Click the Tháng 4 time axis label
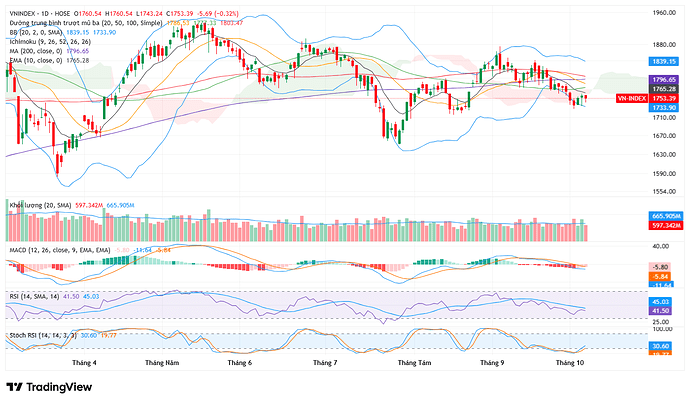Viewport: 690px width, 403px height. pyautogui.click(x=84, y=363)
